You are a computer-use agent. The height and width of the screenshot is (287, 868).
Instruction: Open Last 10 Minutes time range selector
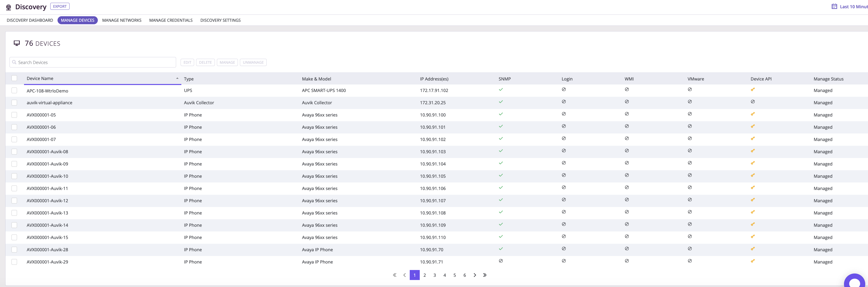tap(853, 7)
